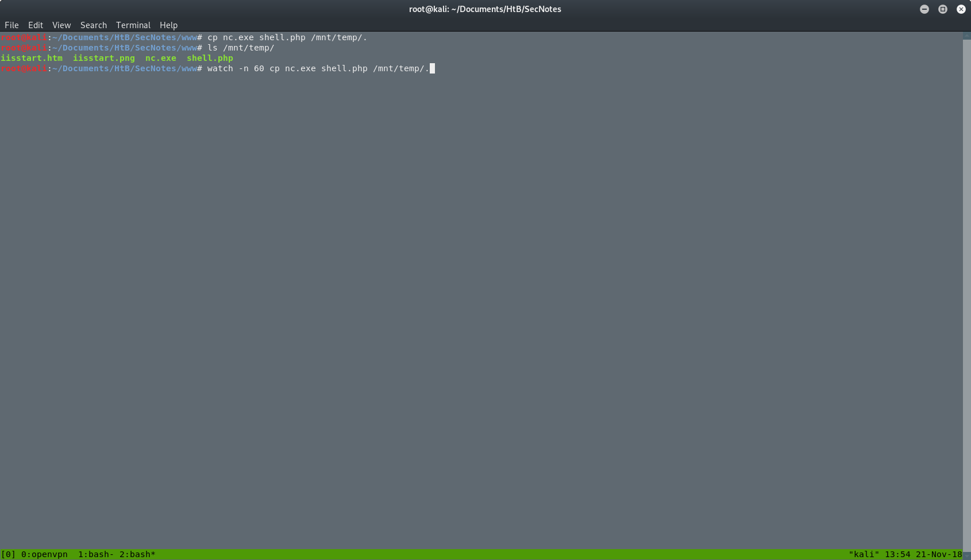Screen dimensions: 971x560
Task: Open the Edit menu
Action: tap(36, 25)
